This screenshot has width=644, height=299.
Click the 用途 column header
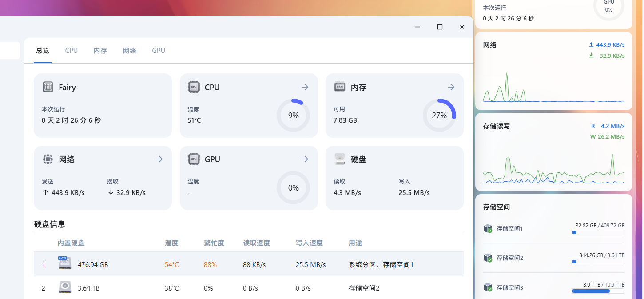point(355,243)
